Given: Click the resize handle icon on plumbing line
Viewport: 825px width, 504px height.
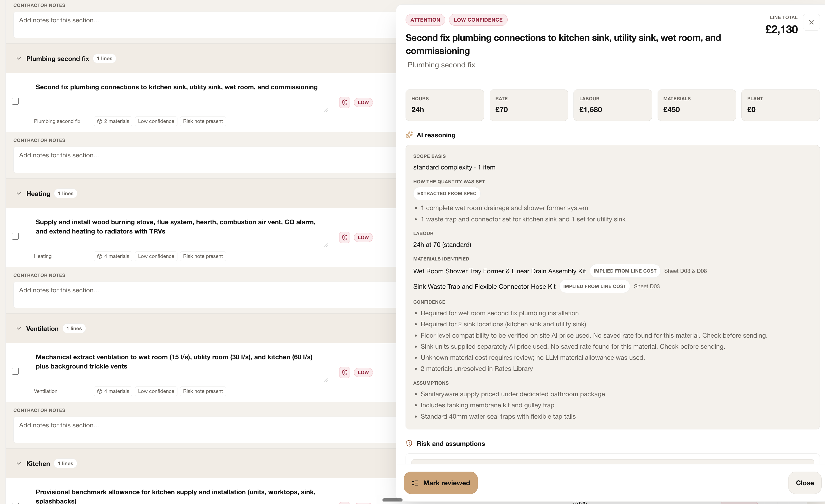Looking at the screenshot, I should [325, 110].
